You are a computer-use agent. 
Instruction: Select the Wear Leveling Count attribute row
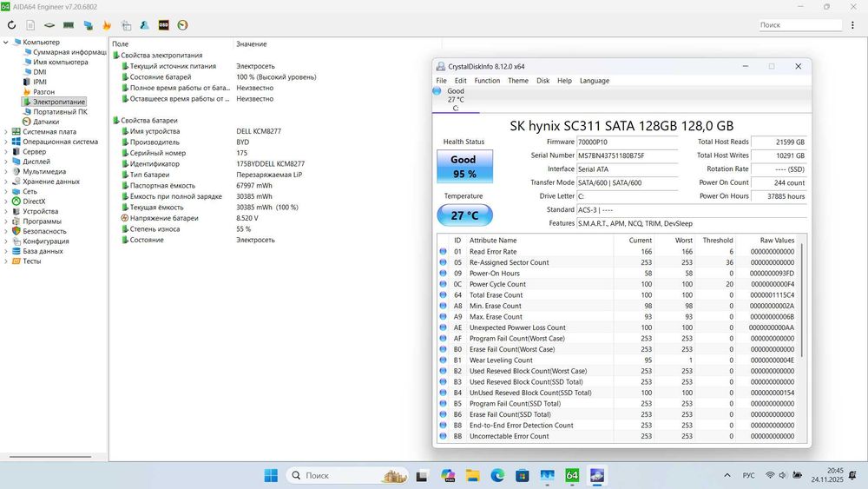click(618, 360)
